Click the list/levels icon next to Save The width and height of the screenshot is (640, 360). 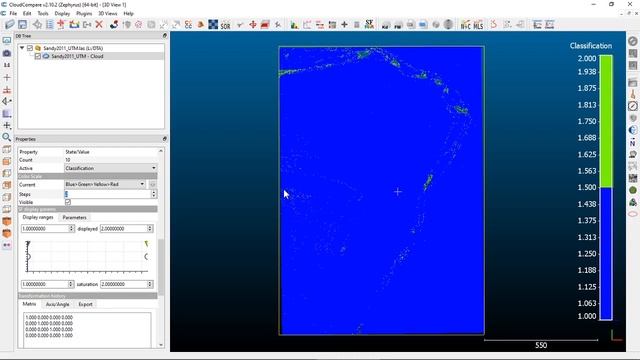point(49,24)
